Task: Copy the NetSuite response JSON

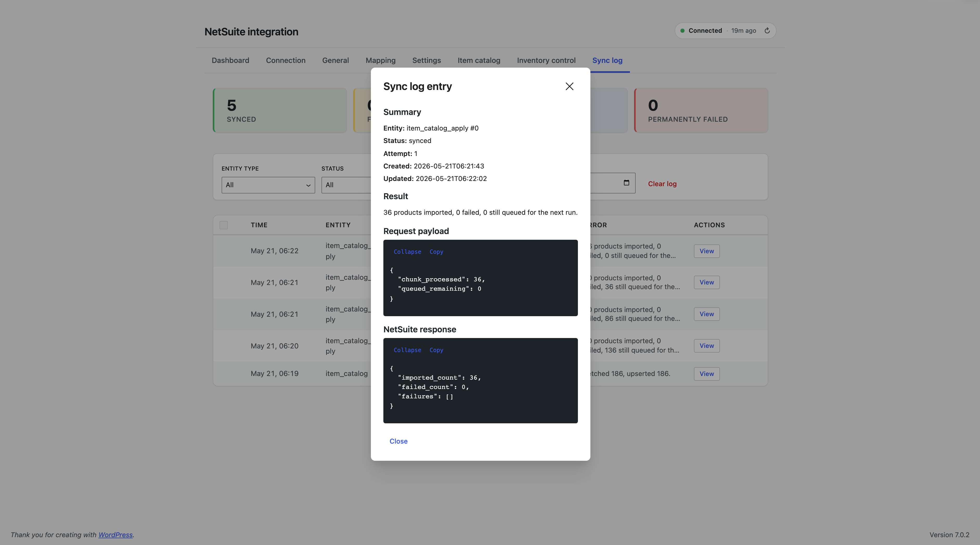Action: tap(436, 350)
